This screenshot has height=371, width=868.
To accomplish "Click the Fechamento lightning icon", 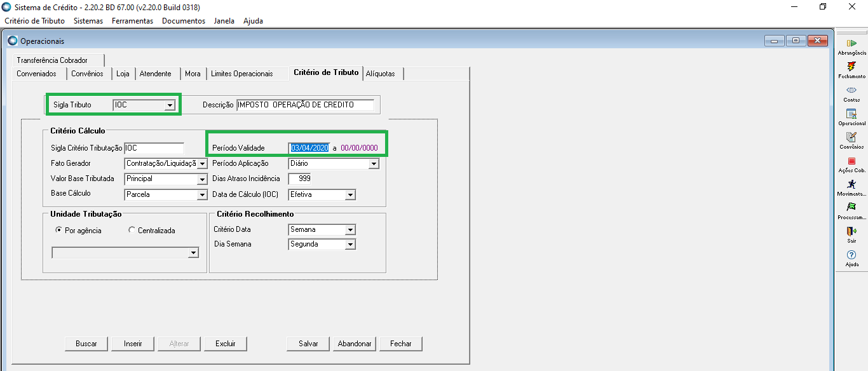I will point(851,66).
